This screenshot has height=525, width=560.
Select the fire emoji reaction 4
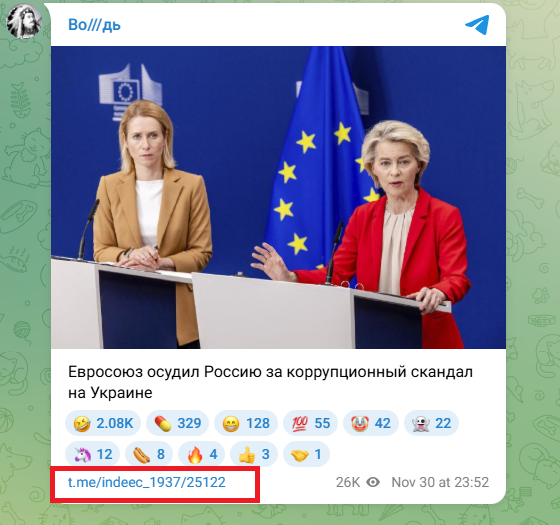201,454
